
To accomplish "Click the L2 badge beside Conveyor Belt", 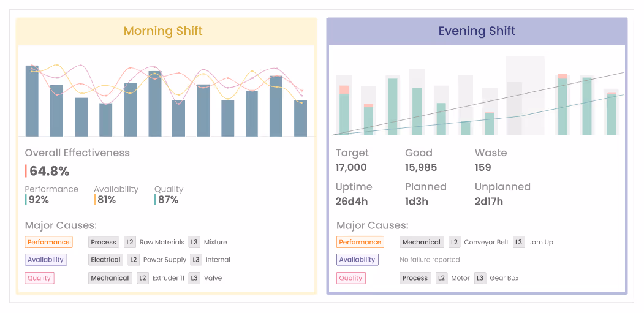I will 454,242.
